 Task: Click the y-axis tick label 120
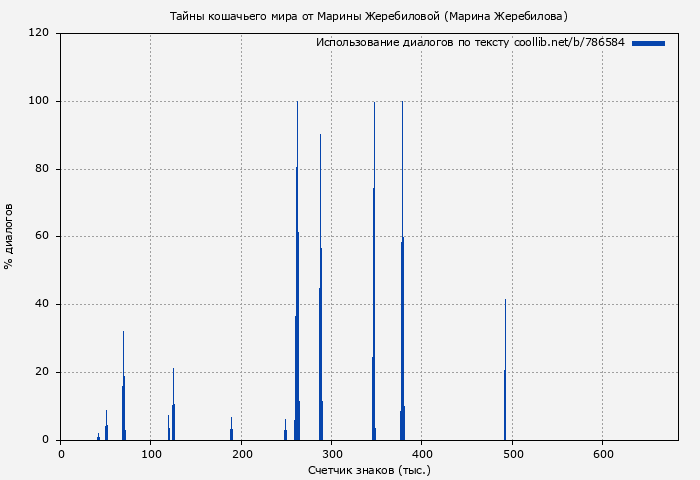pos(39,33)
